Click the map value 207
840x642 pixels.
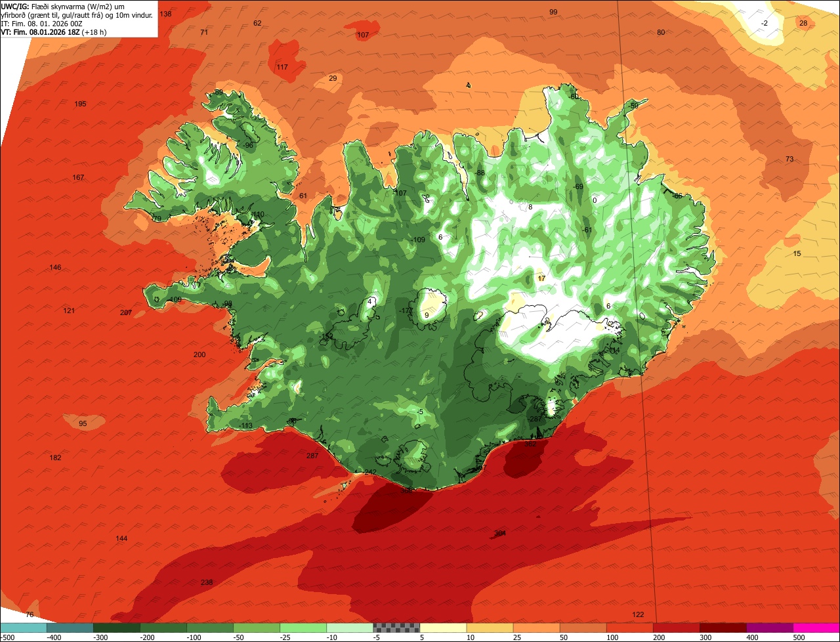[126, 312]
